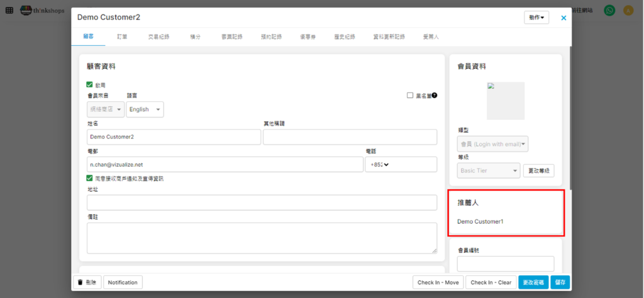Open the apps grid menu icon
644x298 pixels.
[x=9, y=10]
